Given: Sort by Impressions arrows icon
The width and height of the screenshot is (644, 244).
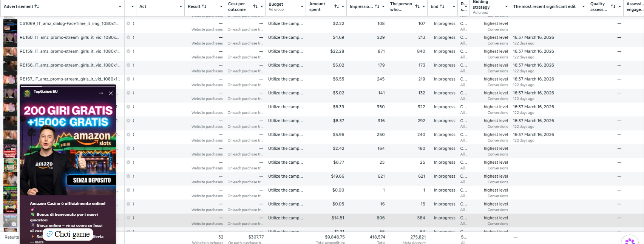Looking at the screenshot, I should tap(377, 6).
